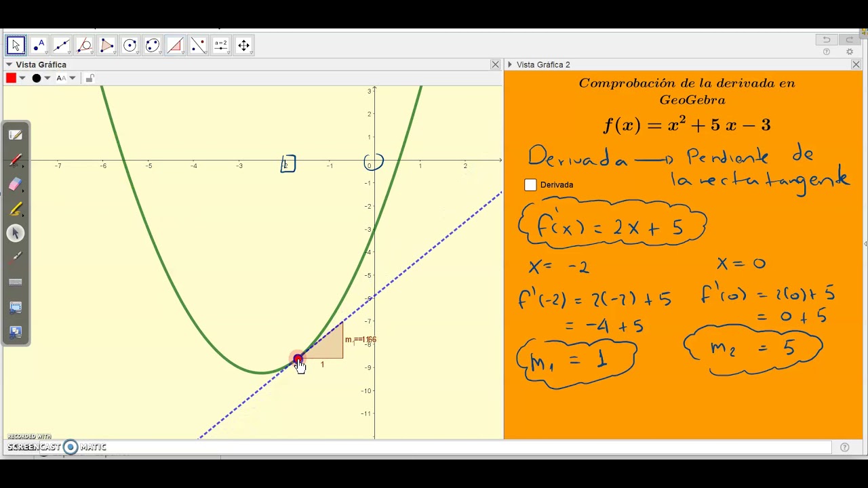Open the help question mark icon

(827, 52)
